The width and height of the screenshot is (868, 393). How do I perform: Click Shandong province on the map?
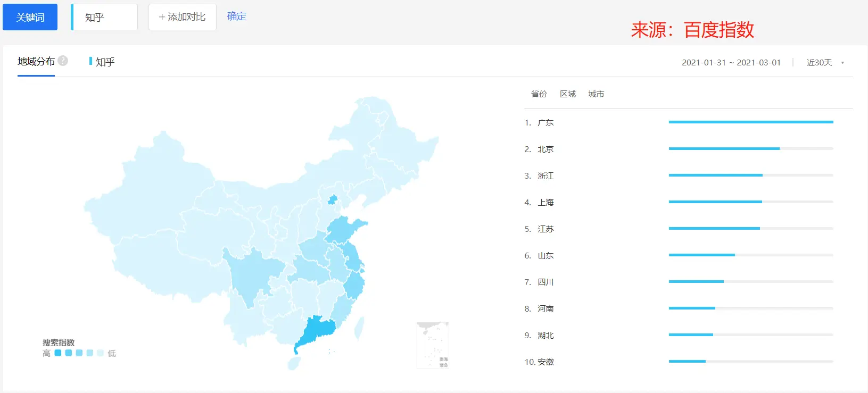click(344, 229)
